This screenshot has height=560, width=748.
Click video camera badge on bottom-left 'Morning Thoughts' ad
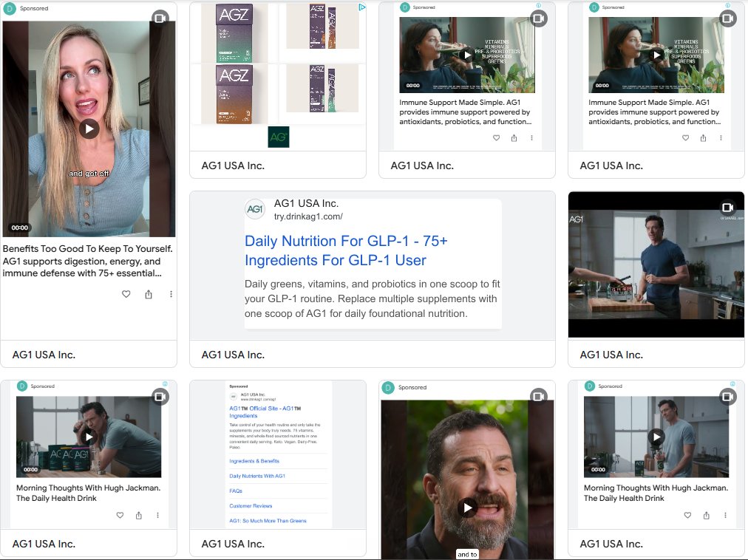160,397
